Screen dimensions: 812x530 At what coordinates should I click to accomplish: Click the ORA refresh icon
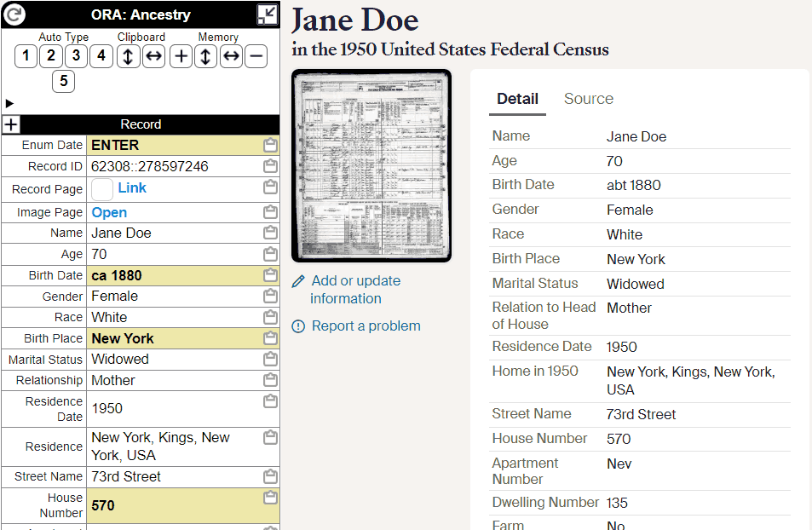14,14
